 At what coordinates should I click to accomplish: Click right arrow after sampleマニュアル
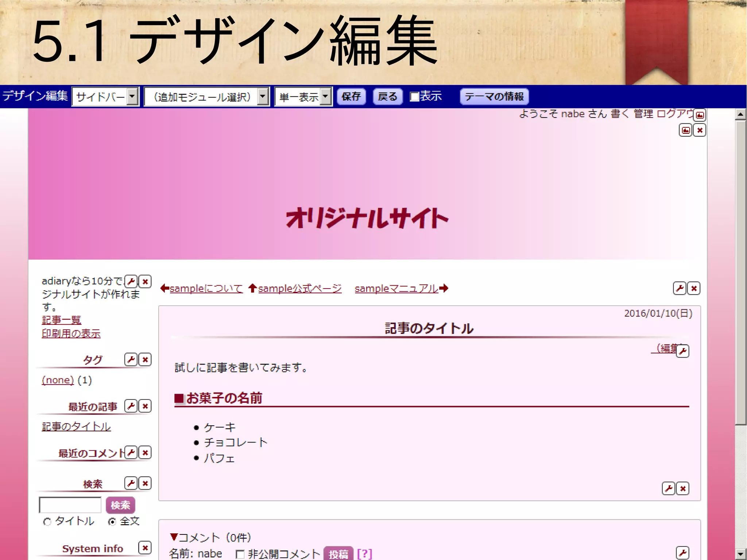pos(444,288)
